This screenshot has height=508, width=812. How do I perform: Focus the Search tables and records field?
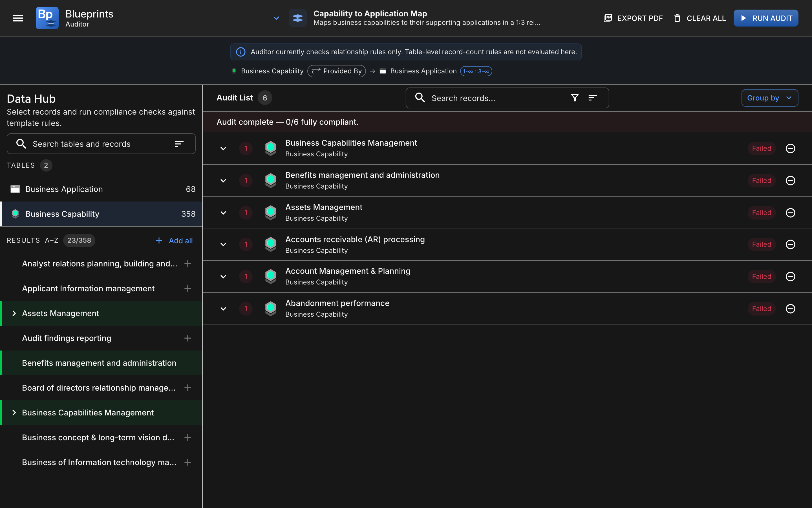pos(101,144)
